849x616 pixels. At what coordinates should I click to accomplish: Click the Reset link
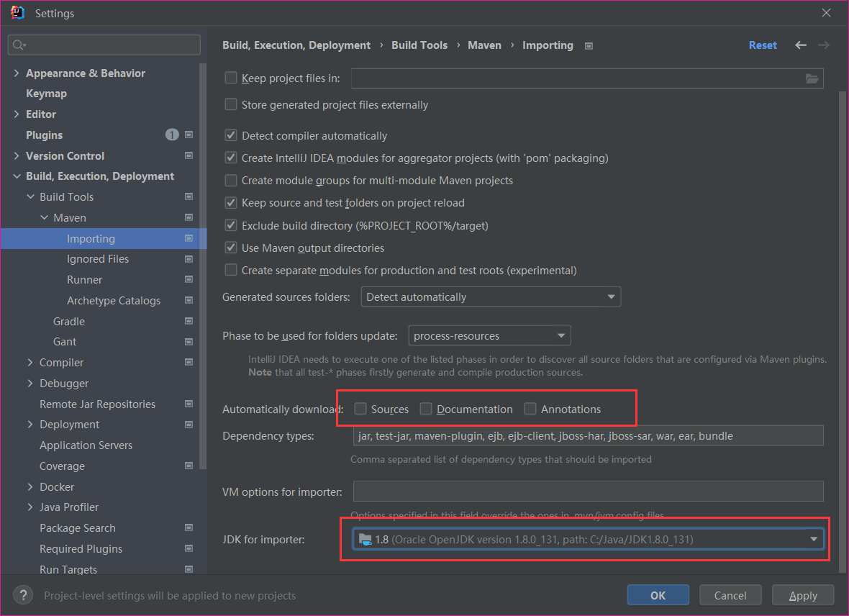763,45
